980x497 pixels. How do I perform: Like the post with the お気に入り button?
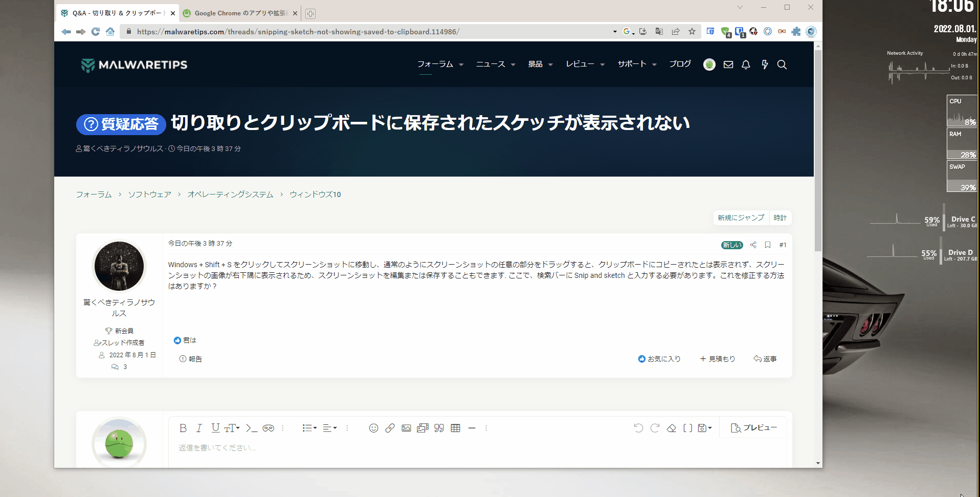659,359
